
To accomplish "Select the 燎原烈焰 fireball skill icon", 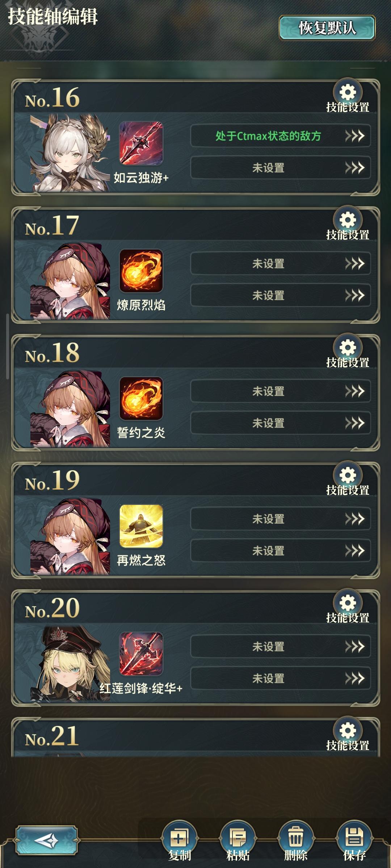I will [x=141, y=271].
